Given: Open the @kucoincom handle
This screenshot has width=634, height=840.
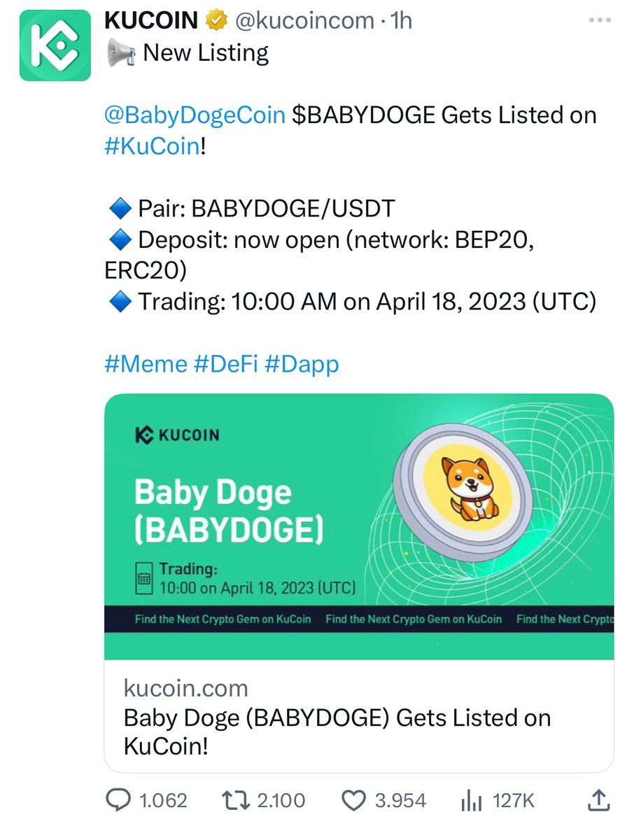Looking at the screenshot, I should point(304,21).
